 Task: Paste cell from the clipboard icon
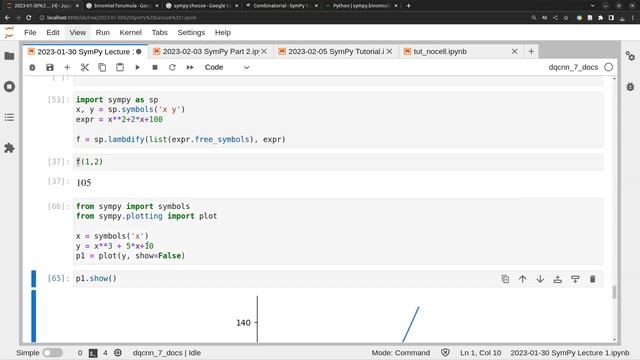[x=120, y=67]
